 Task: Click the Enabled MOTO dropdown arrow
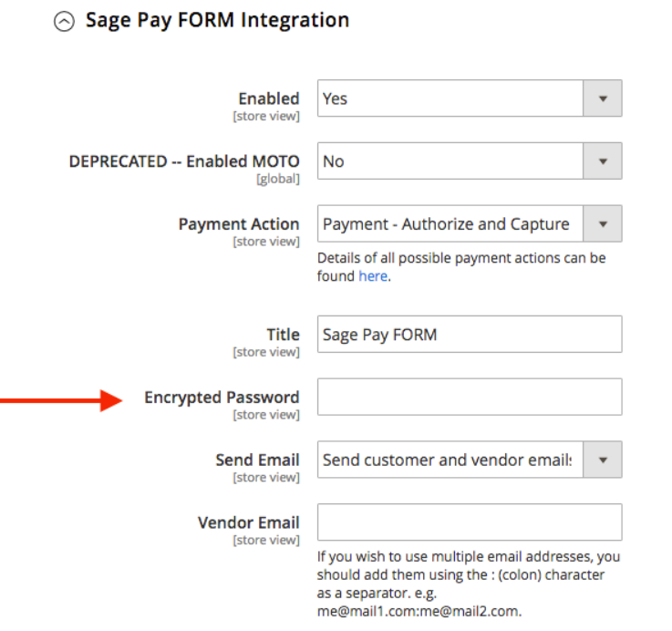click(602, 161)
